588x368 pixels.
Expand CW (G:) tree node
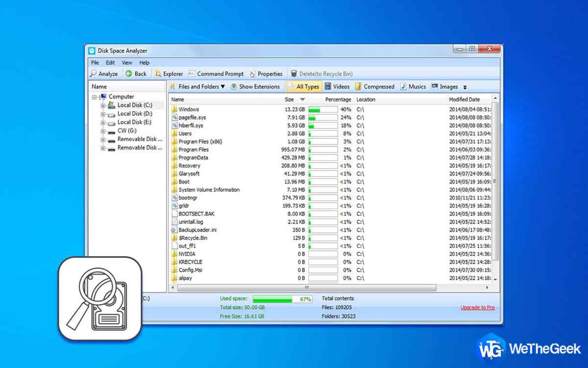(x=103, y=131)
